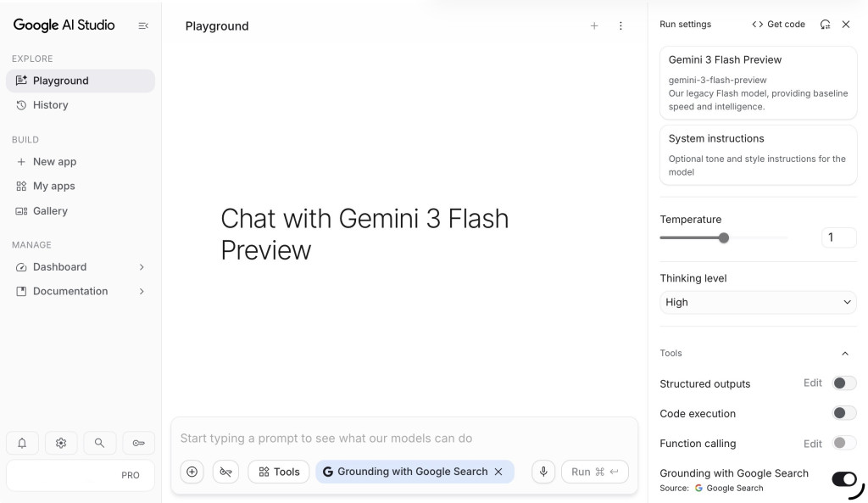Image resolution: width=868 pixels, height=503 pixels.
Task: Select New app under Build
Action: coord(81,162)
